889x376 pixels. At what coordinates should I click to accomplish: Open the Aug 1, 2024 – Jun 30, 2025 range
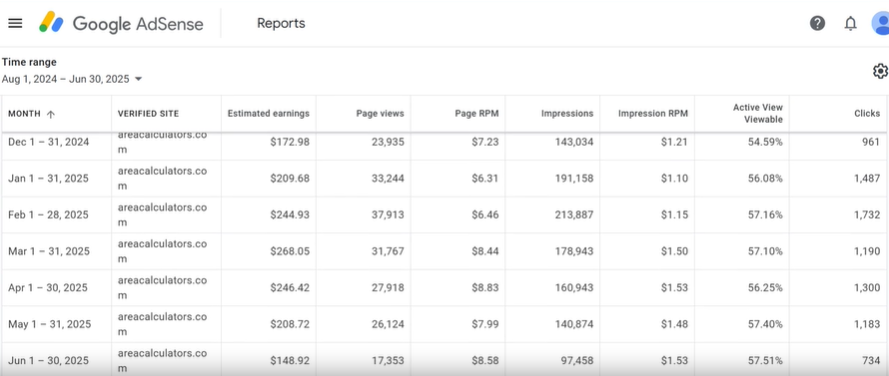tap(65, 79)
